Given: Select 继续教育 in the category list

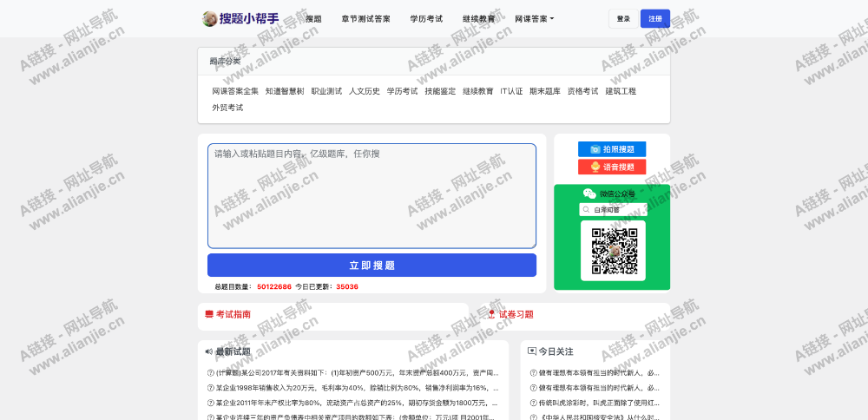Looking at the screenshot, I should pyautogui.click(x=478, y=91).
